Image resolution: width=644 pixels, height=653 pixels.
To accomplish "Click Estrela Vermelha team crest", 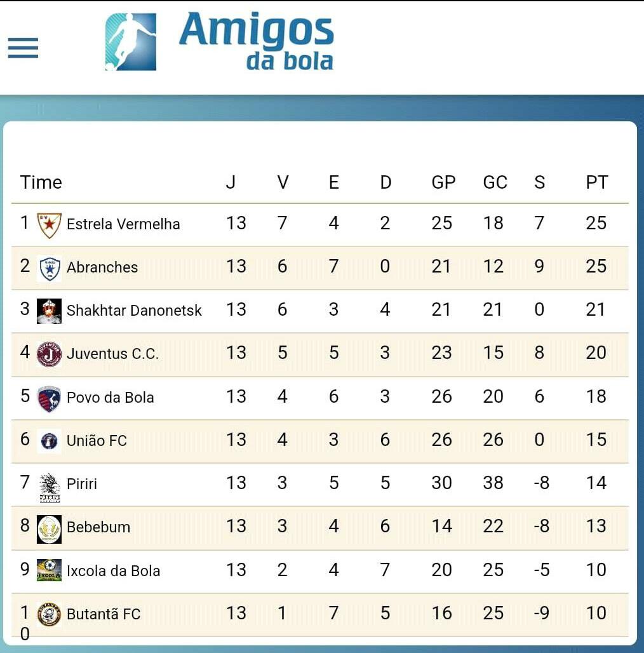I will [x=49, y=225].
